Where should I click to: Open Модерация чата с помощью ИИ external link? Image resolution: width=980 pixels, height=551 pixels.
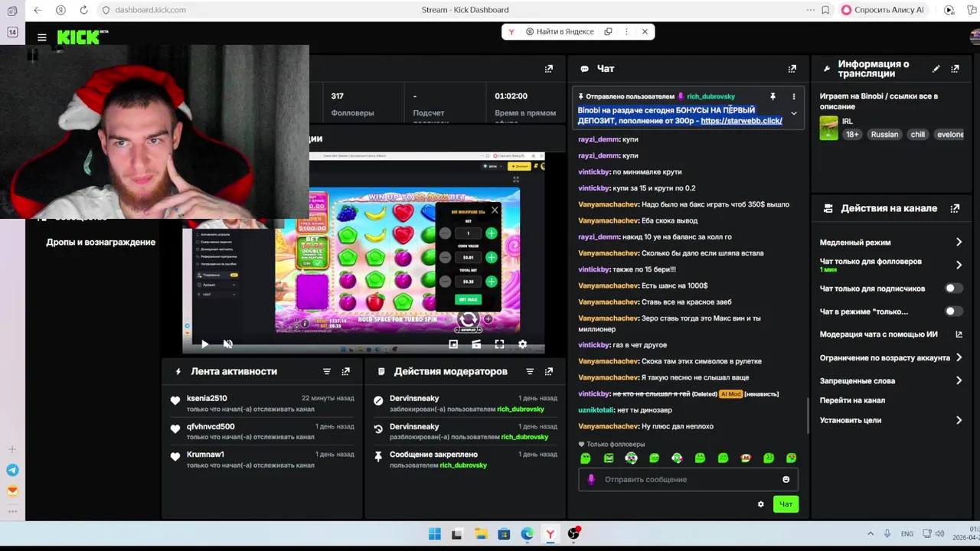959,334
